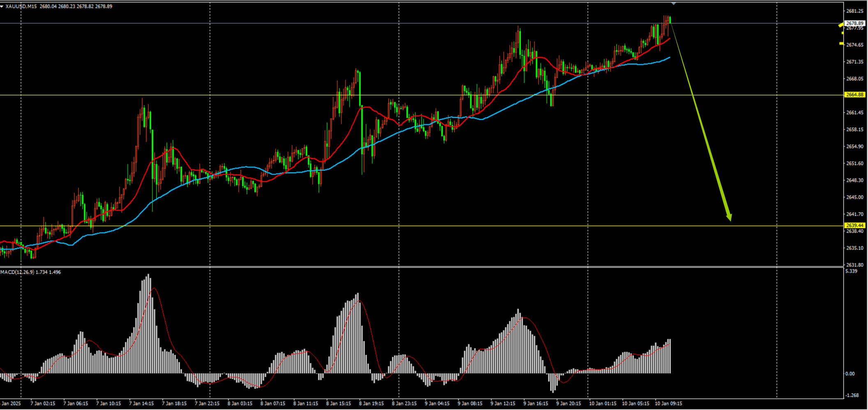Click the 8 Jan 19:15 time label
The image size is (868, 410).
click(x=372, y=404)
